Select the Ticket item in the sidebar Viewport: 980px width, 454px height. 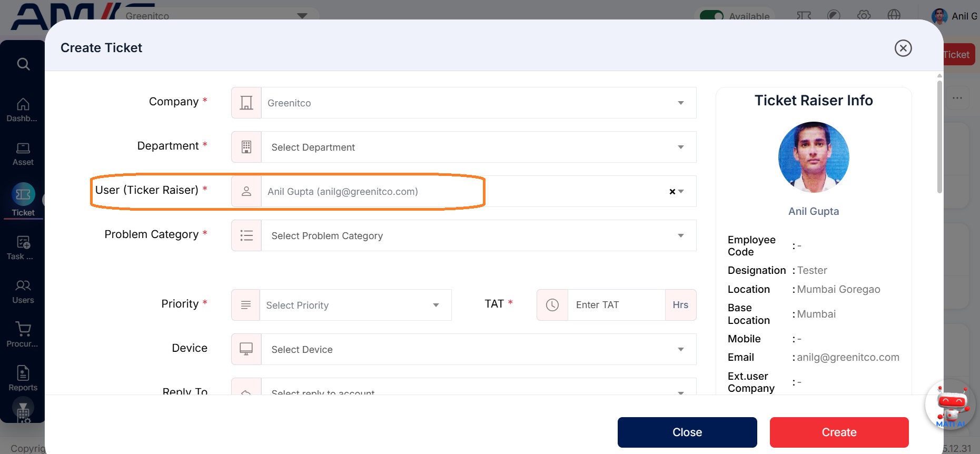coord(23,201)
